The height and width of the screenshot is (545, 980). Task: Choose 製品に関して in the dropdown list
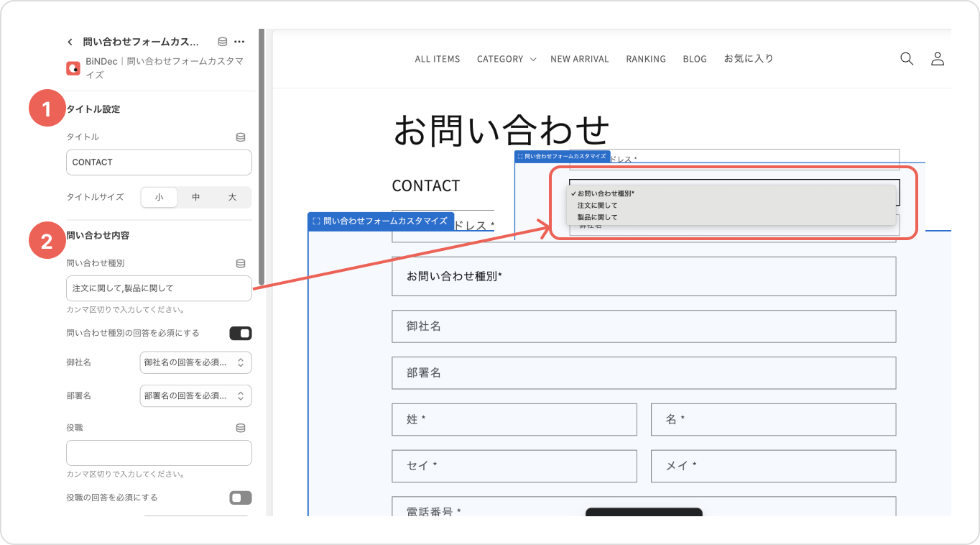tap(597, 217)
